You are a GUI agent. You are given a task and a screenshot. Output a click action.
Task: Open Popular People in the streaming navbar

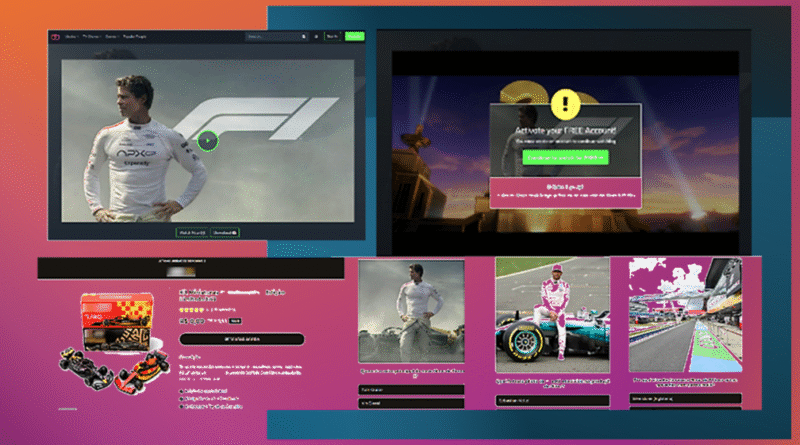(x=135, y=37)
